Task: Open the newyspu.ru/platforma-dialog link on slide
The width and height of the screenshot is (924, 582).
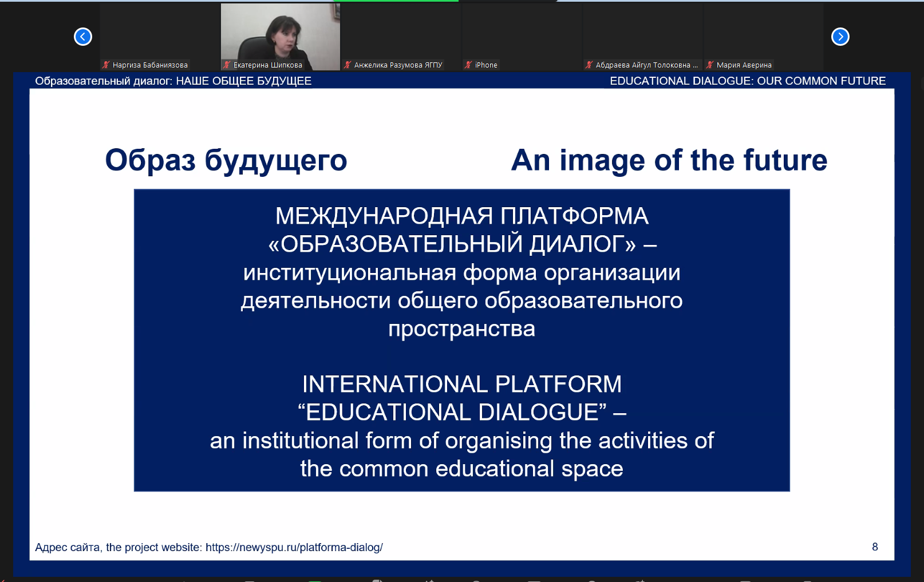Action: tap(294, 548)
